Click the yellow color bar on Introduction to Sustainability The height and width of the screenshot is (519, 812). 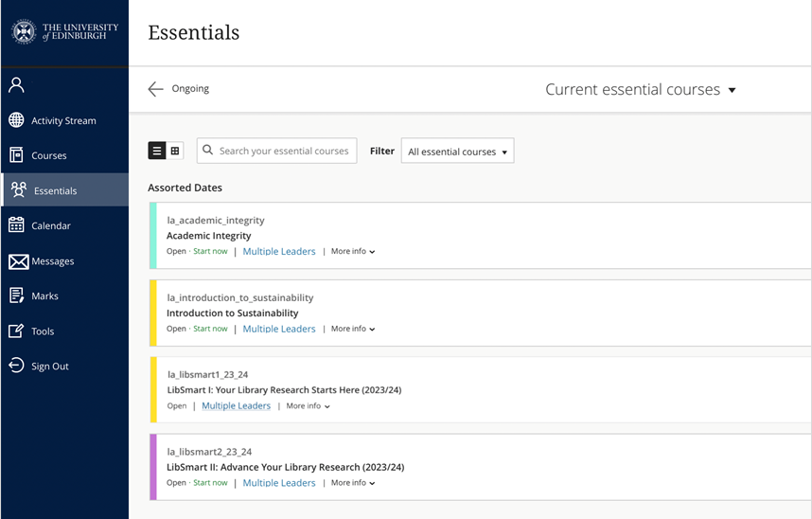click(x=152, y=313)
